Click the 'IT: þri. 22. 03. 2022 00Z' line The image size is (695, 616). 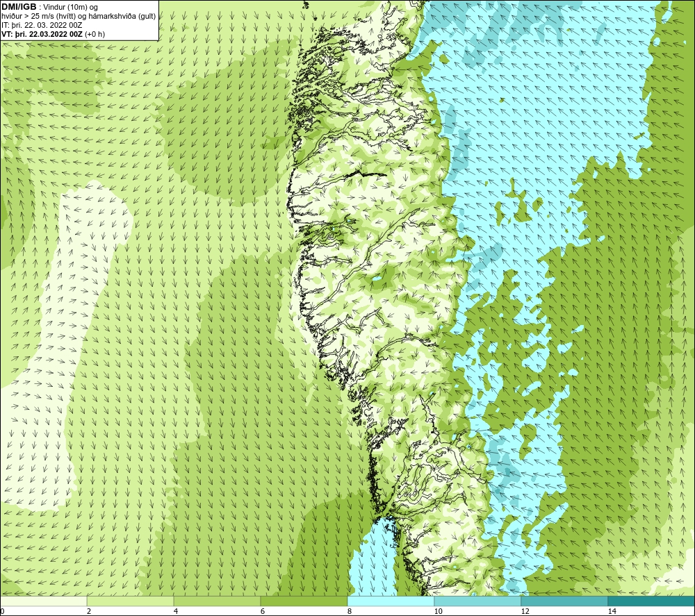tap(42, 25)
